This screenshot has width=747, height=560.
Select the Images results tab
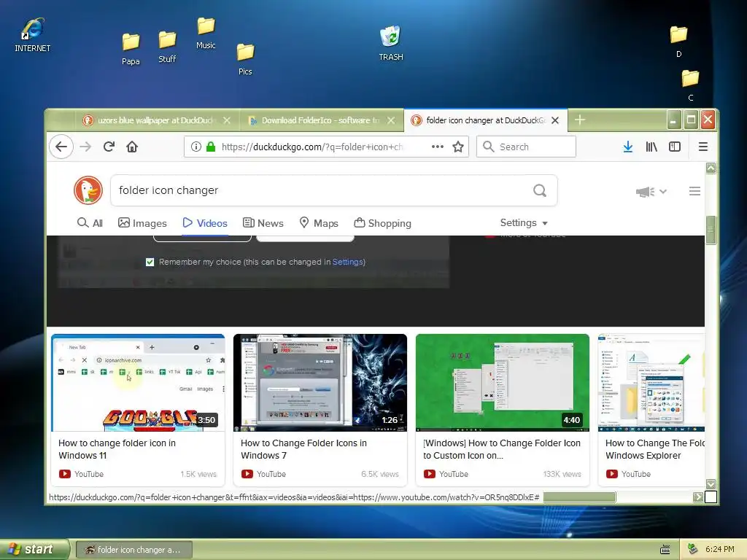point(142,223)
